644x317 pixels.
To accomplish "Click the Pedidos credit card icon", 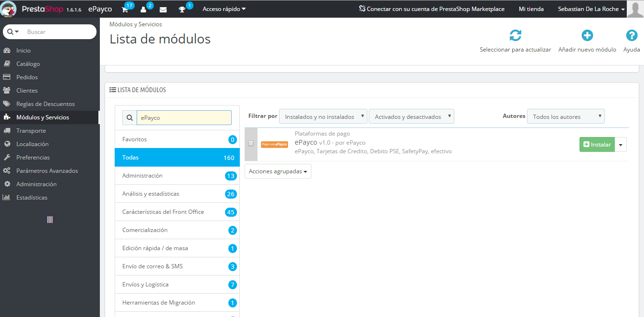I will (7, 77).
